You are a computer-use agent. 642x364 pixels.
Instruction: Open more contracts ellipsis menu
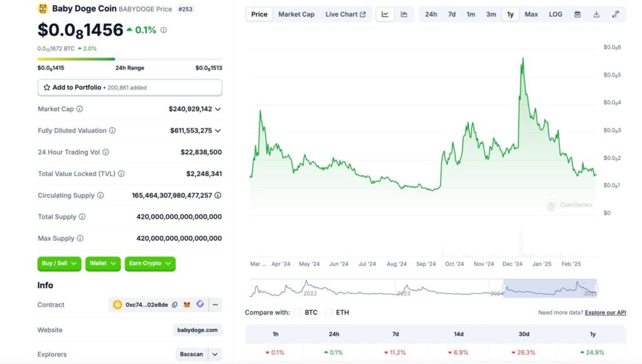click(x=216, y=304)
